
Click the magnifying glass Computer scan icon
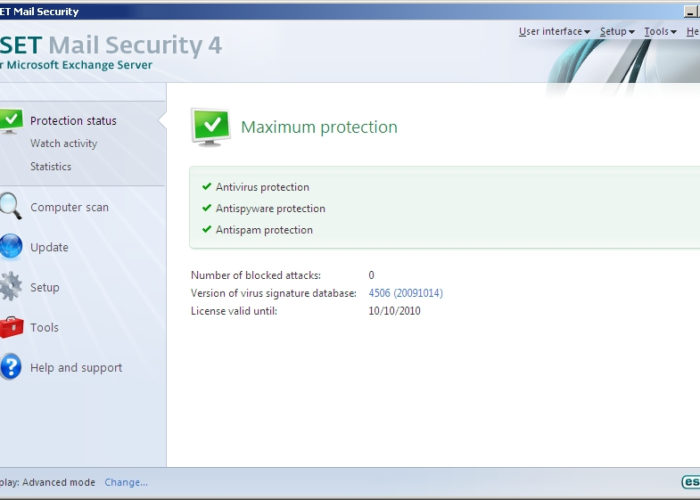(10, 206)
